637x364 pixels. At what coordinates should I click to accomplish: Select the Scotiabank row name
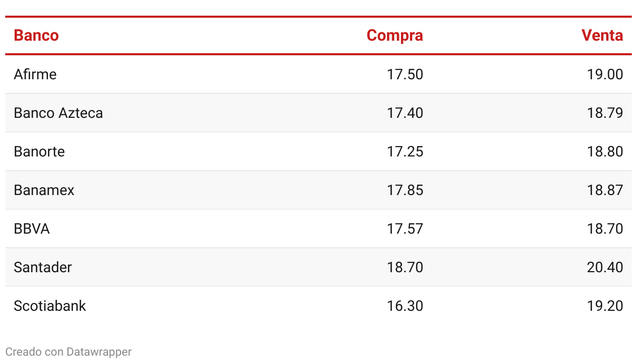point(50,306)
